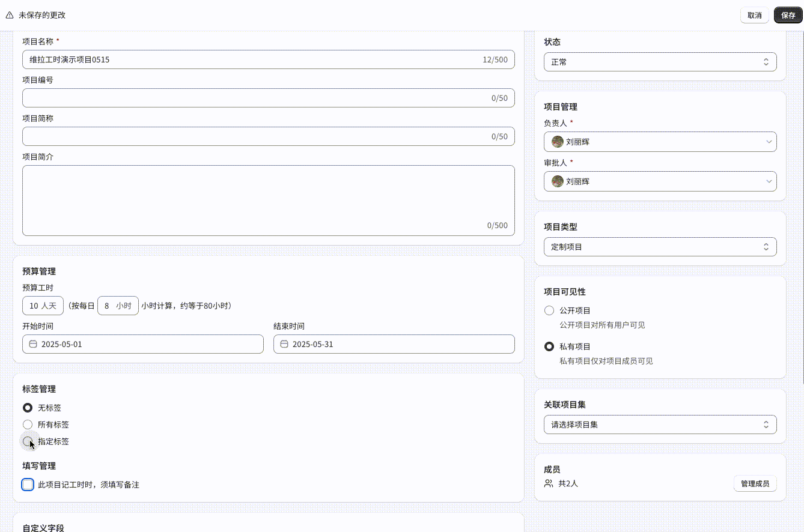Image resolution: width=804 pixels, height=532 pixels.
Task: Click the 未保存的更改 text
Action: tap(42, 15)
